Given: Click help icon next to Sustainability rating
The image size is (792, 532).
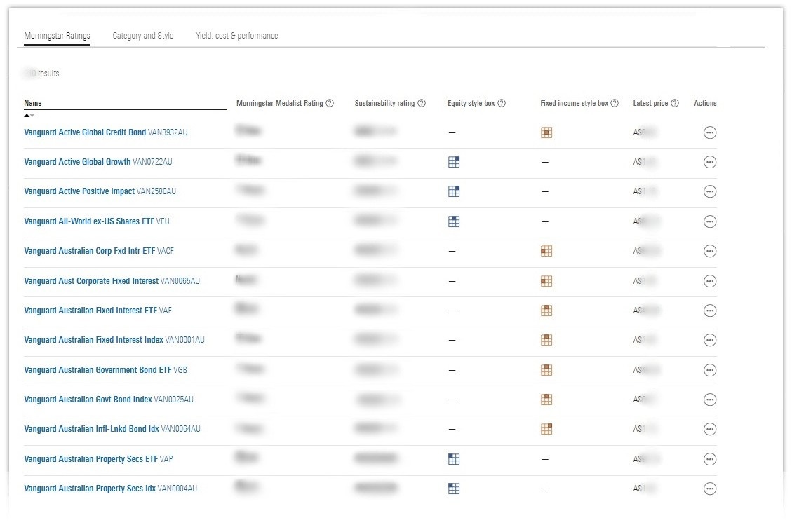Looking at the screenshot, I should coord(422,104).
